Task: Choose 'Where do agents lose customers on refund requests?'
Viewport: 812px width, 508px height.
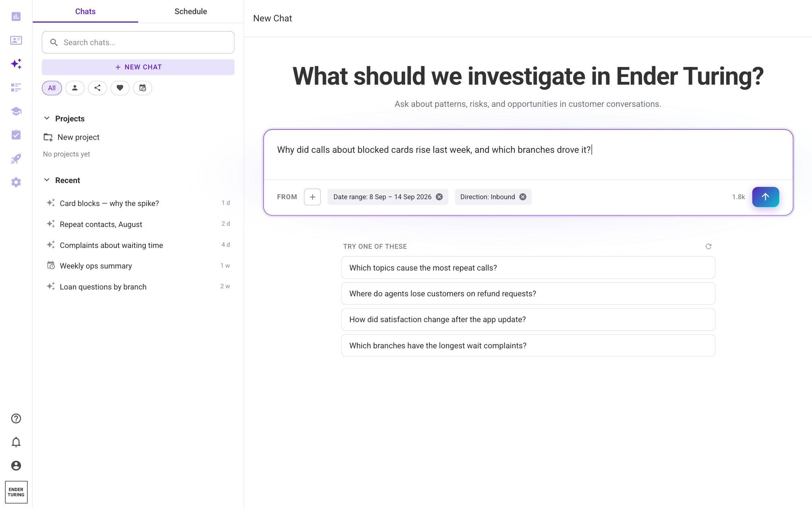Action: coord(528,294)
